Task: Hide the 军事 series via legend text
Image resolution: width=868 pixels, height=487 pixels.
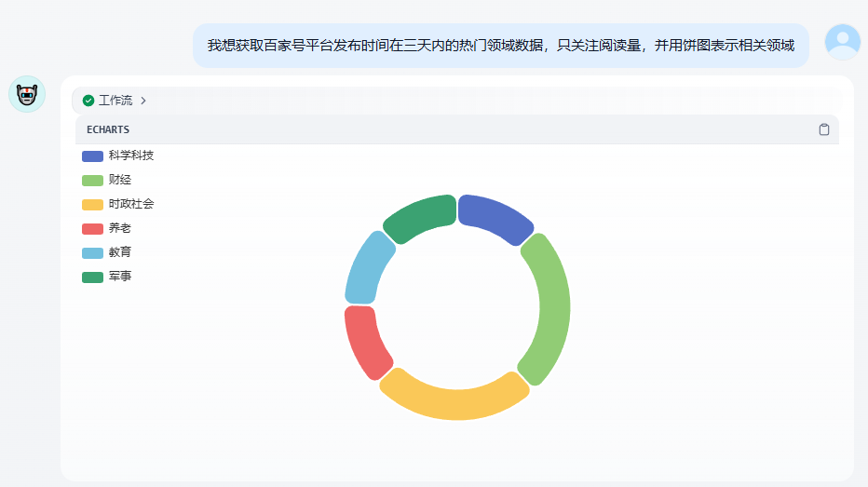Action: 120,277
